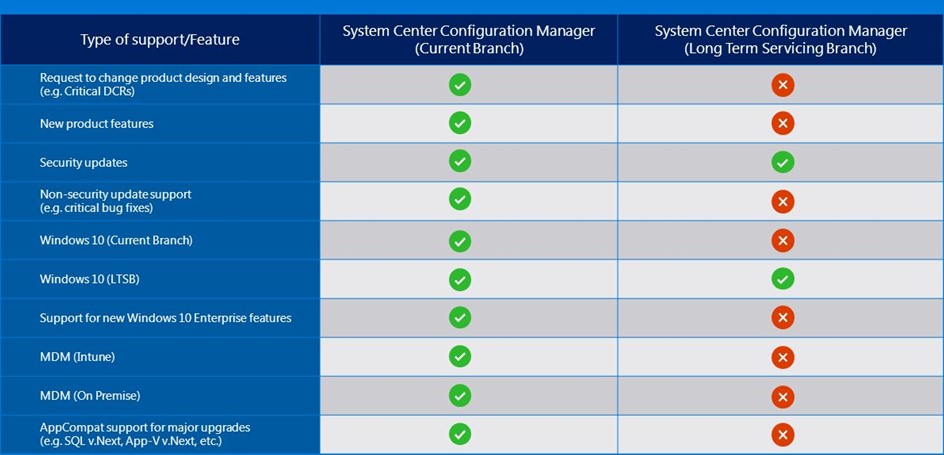Screen dimensions: 944x455
Task: Click red X in Windows 10 (Current Branch) row
Action: (783, 241)
